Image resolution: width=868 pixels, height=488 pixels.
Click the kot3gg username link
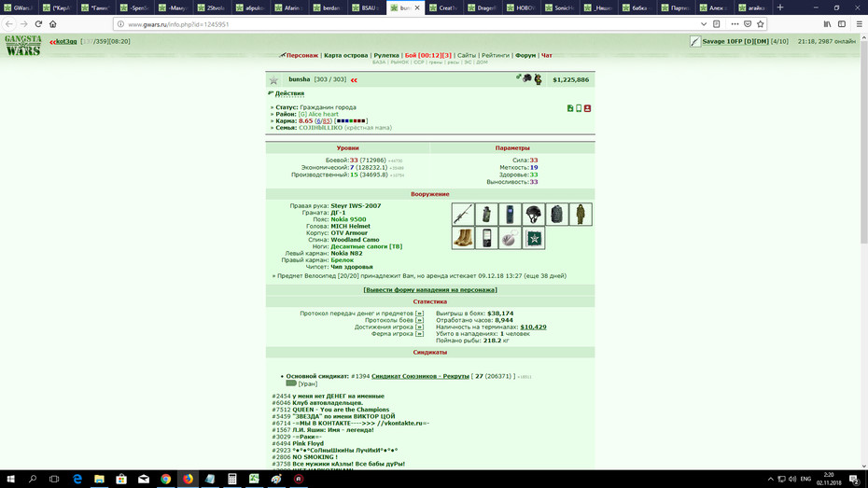pos(66,41)
